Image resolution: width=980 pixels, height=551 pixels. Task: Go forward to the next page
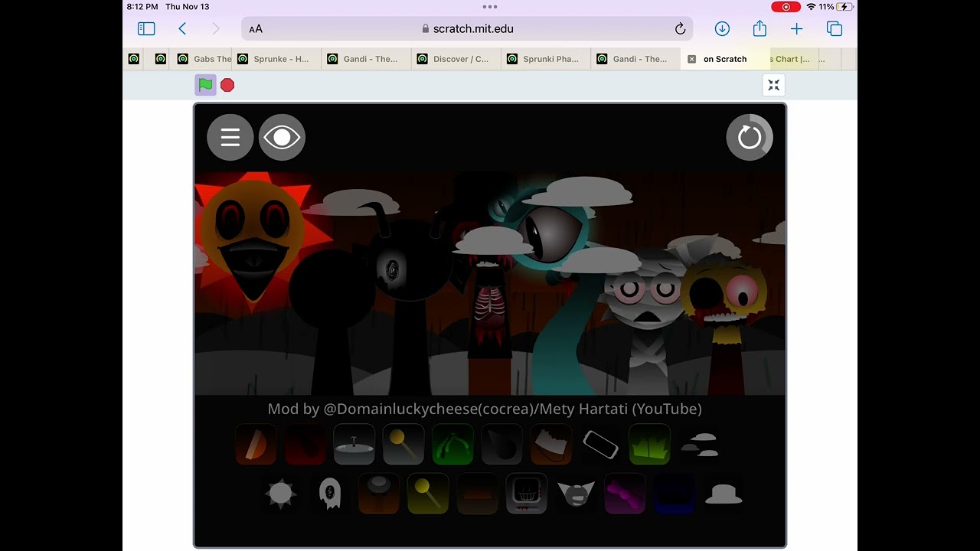coord(216,29)
